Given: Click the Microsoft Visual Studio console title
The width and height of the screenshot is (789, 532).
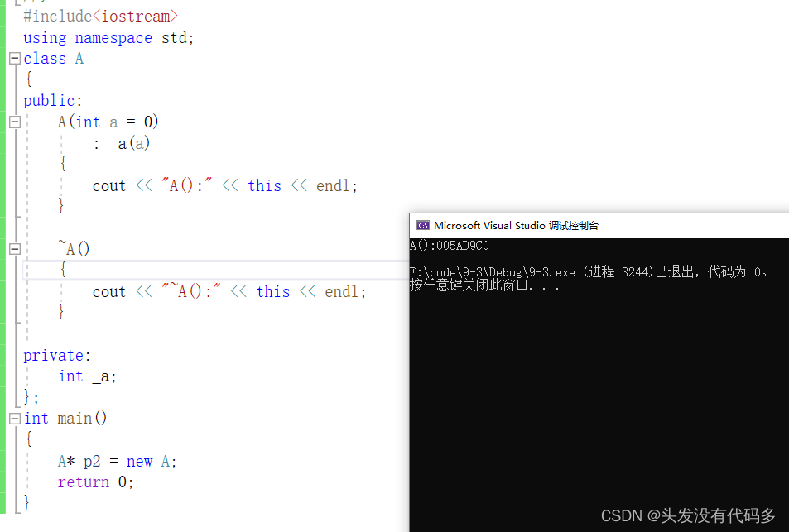Looking at the screenshot, I should click(x=516, y=225).
